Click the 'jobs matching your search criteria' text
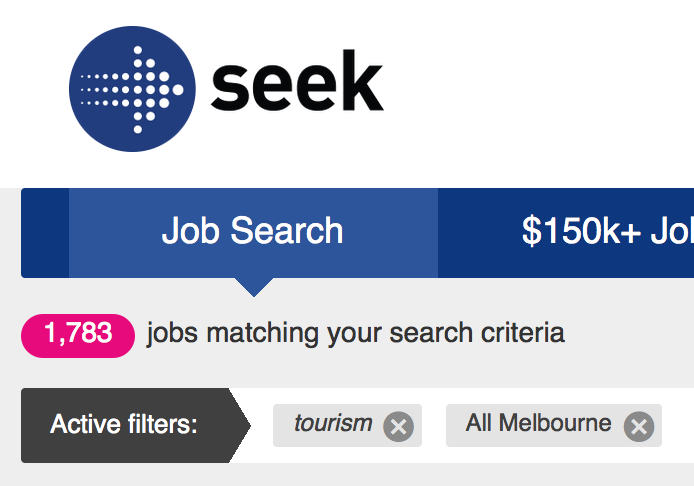Image resolution: width=694 pixels, height=486 pixels. pos(355,333)
